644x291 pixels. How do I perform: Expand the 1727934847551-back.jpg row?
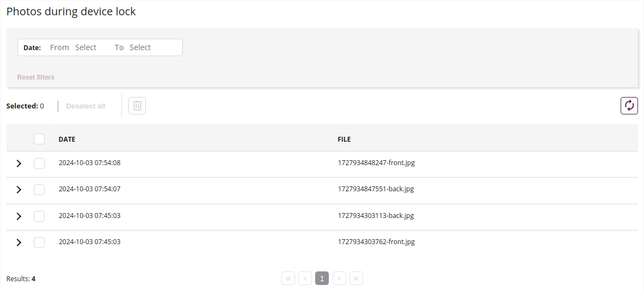coord(19,190)
